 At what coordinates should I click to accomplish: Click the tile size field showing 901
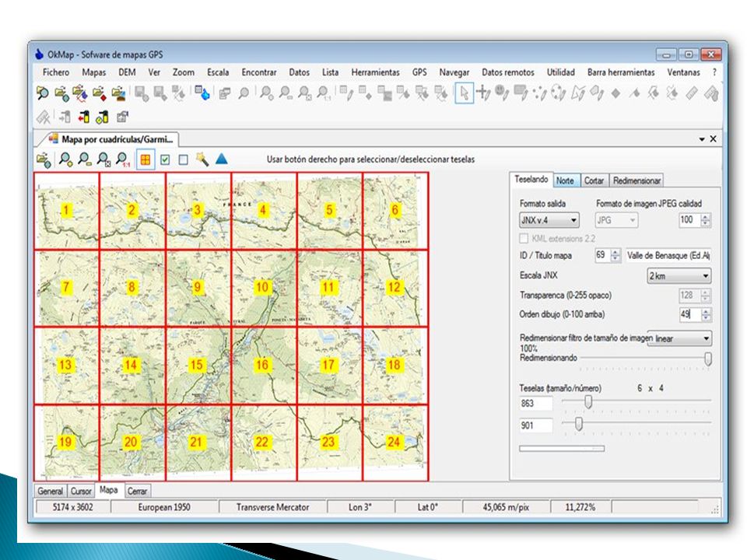tap(536, 425)
